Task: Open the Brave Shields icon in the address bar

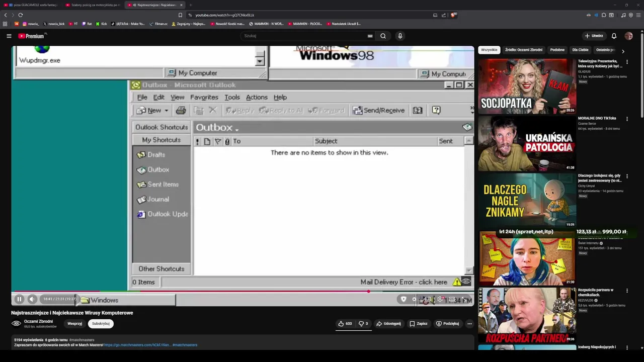Action: point(453,15)
